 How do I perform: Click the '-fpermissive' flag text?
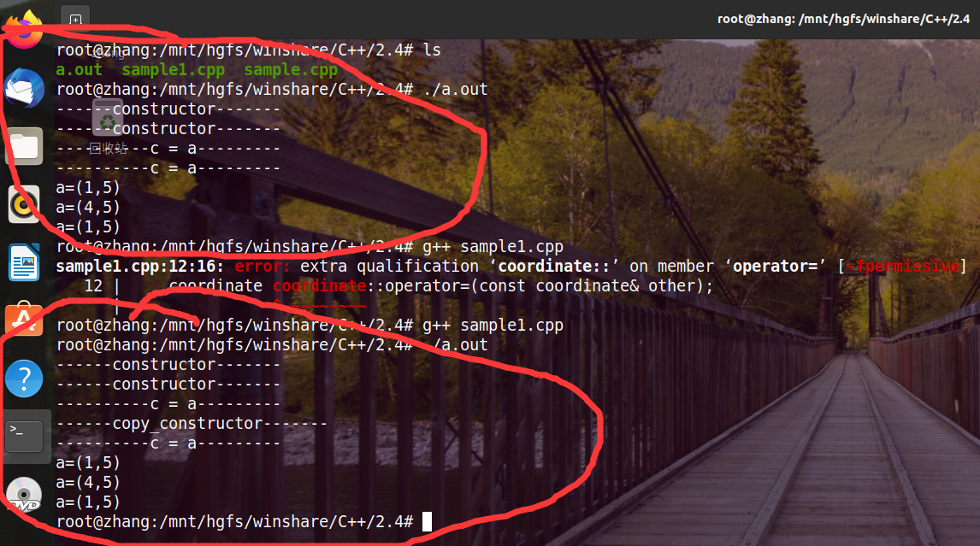902,266
